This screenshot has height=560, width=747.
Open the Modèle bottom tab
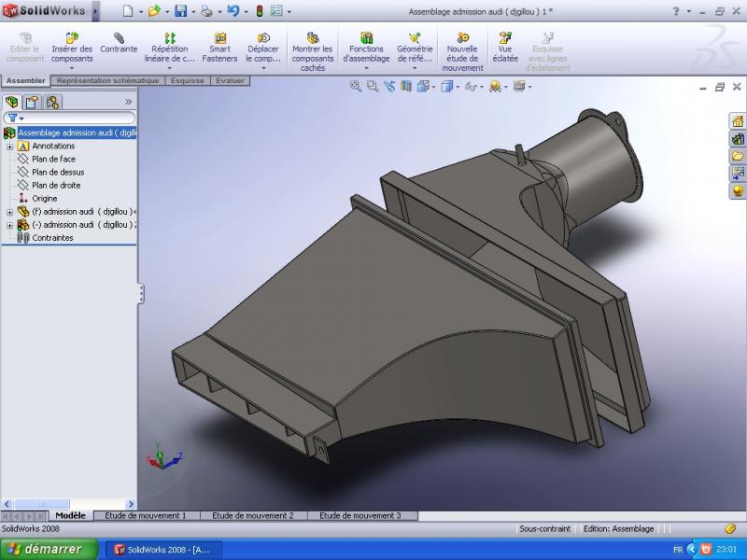click(x=71, y=515)
